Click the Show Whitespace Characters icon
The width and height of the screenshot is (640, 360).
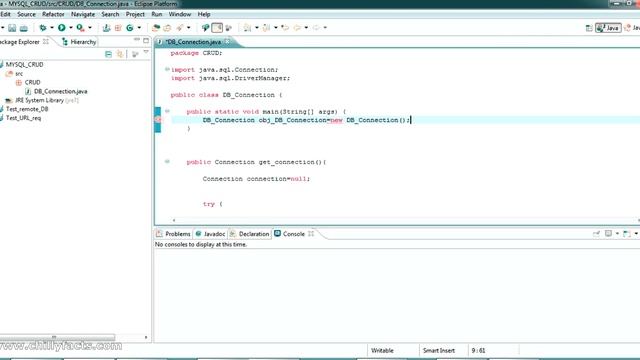[229, 28]
